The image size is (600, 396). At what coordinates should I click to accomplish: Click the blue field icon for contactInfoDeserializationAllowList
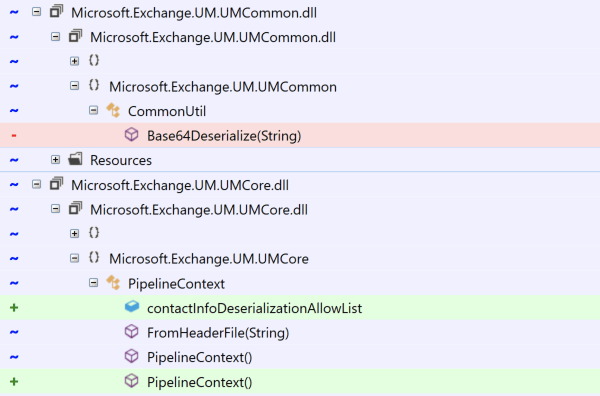point(132,307)
